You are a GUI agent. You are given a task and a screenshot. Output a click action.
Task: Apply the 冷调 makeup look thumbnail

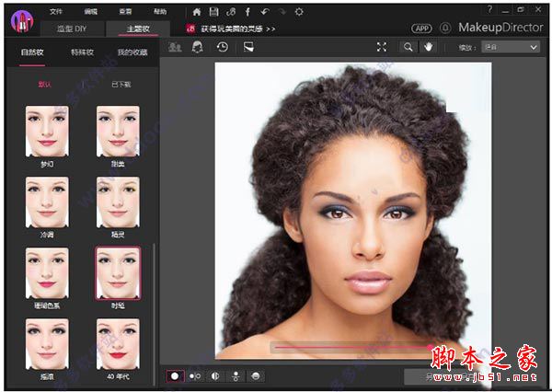(47, 202)
